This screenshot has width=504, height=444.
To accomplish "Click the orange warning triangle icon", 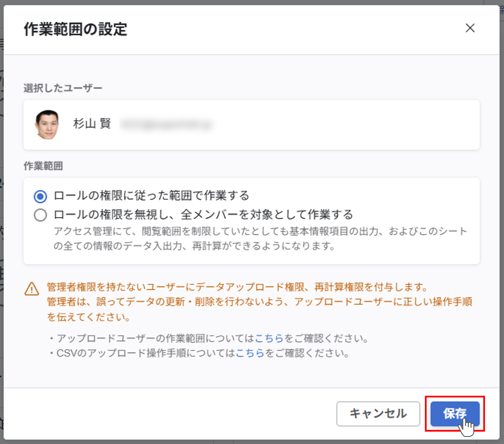I will pos(32,289).
